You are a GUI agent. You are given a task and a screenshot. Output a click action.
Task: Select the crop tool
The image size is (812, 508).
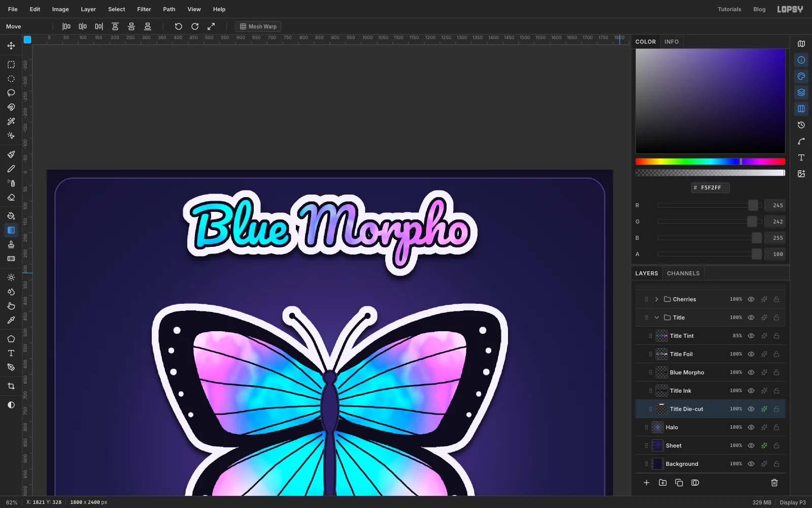(11, 386)
